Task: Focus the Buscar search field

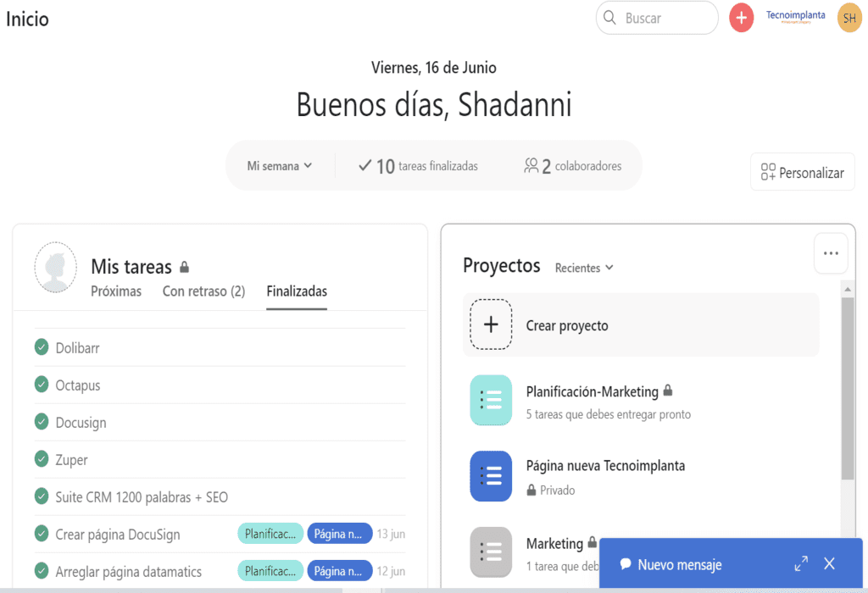Action: click(657, 18)
